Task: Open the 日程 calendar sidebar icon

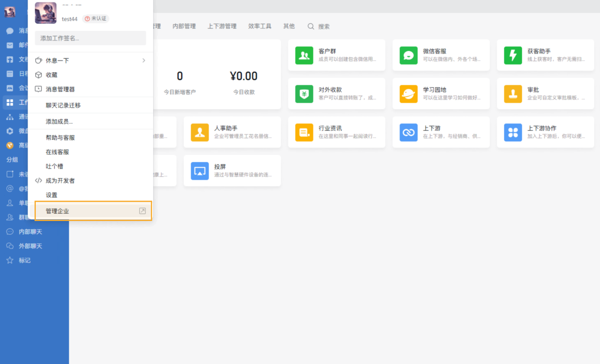Action: 10,74
